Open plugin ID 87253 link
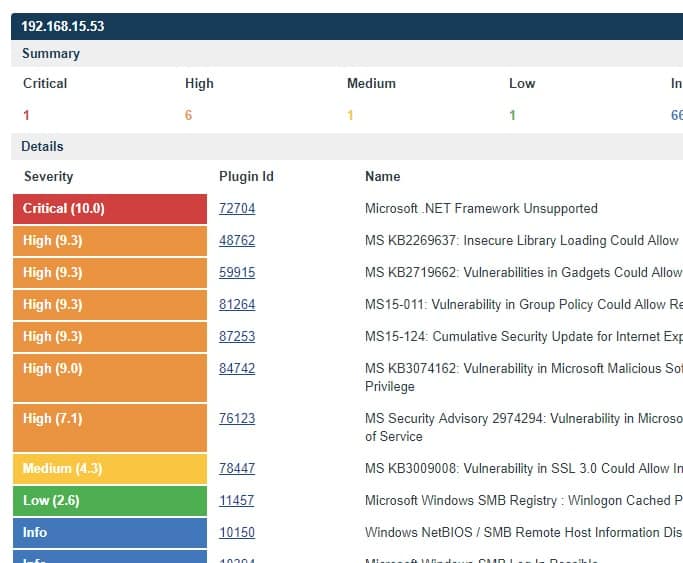 tap(237, 337)
